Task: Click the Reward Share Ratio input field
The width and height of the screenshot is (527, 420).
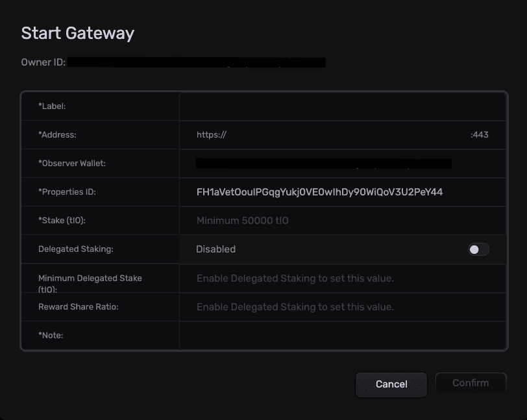Action: tap(343, 307)
